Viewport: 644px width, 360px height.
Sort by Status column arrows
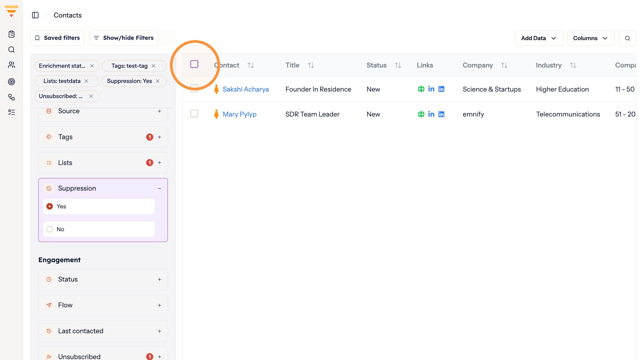pos(398,65)
